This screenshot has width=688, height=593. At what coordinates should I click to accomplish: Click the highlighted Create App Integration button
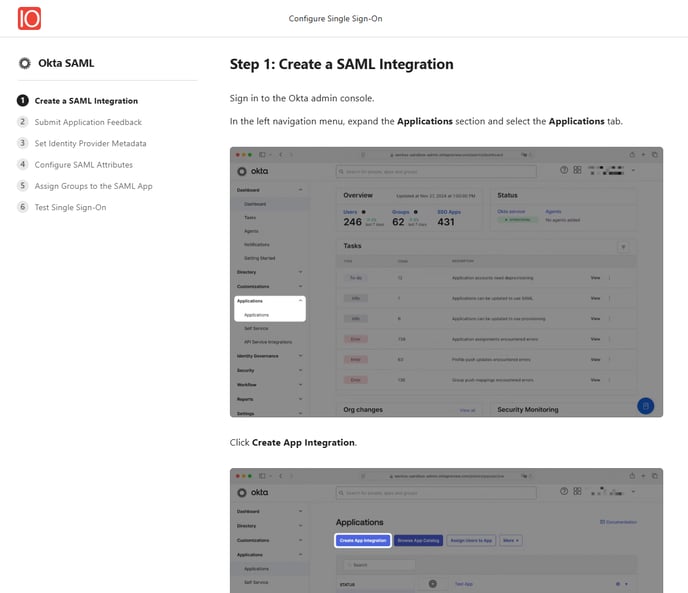point(363,540)
